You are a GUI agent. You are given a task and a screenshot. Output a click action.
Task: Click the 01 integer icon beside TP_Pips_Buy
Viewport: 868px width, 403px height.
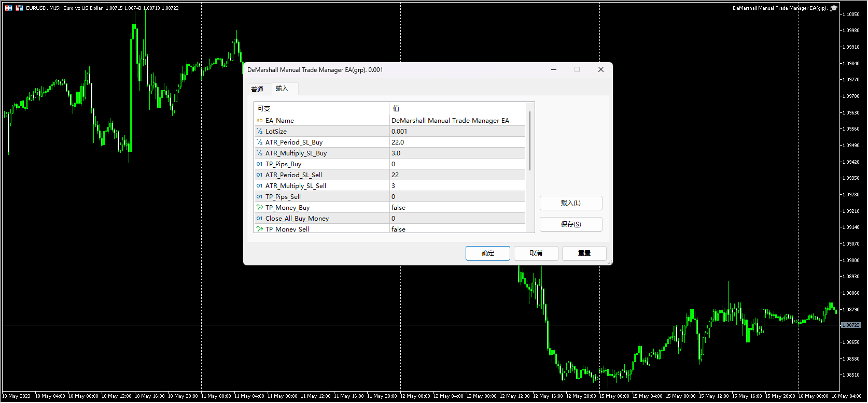(x=259, y=164)
